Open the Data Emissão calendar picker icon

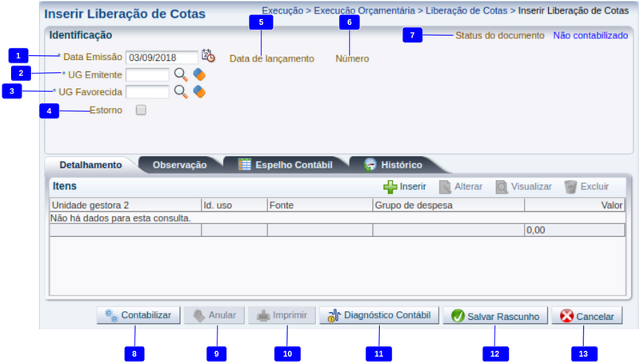click(x=208, y=56)
